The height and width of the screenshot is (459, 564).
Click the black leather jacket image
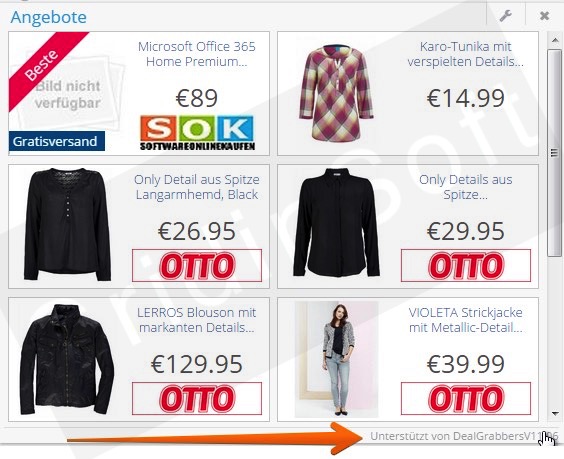click(67, 359)
